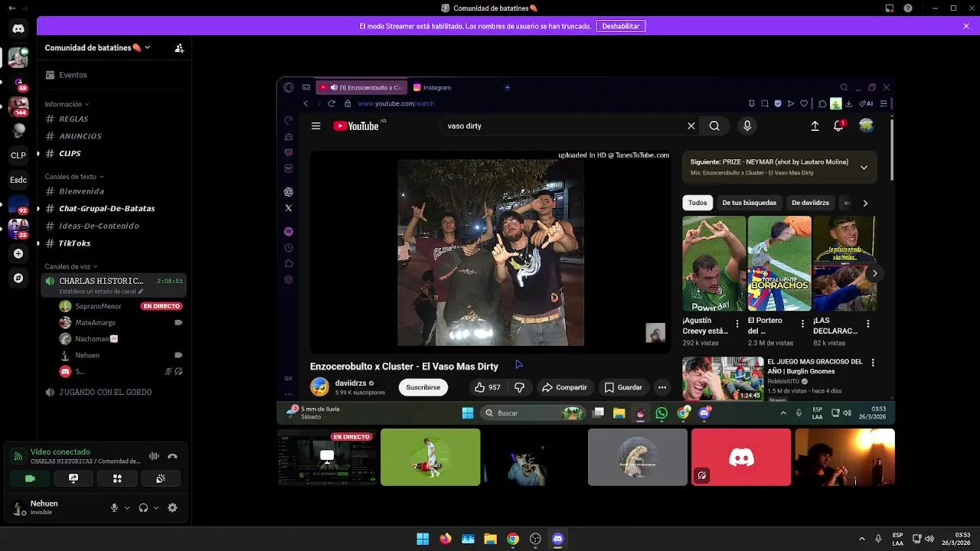Open Discord user settings gear
Viewport: 980px width, 551px height.
pos(172,507)
